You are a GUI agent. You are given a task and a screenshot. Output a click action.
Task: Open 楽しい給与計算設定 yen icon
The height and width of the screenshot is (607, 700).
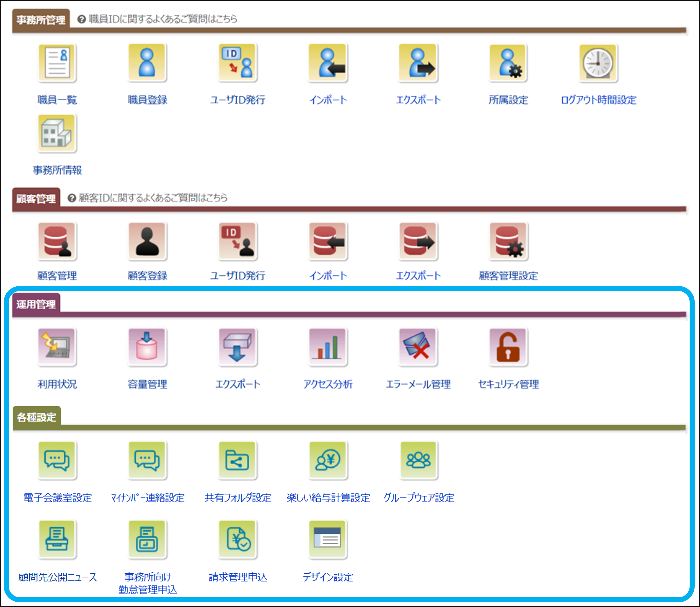[x=328, y=461]
